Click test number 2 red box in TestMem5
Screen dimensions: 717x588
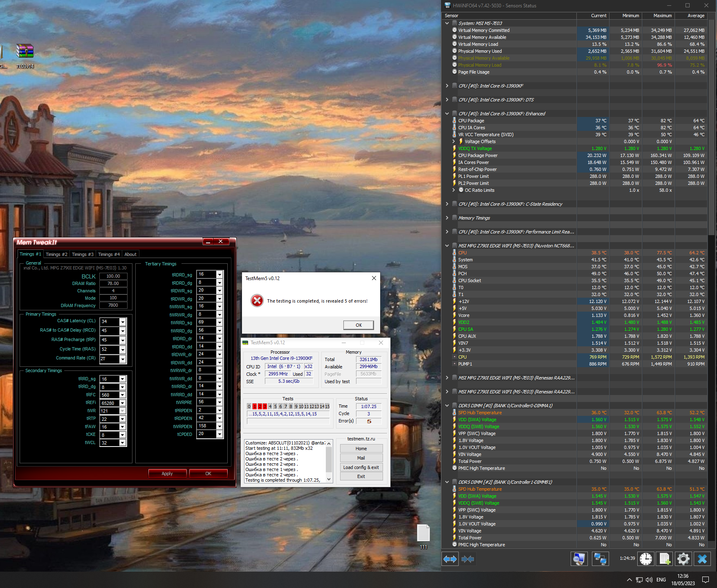[260, 406]
